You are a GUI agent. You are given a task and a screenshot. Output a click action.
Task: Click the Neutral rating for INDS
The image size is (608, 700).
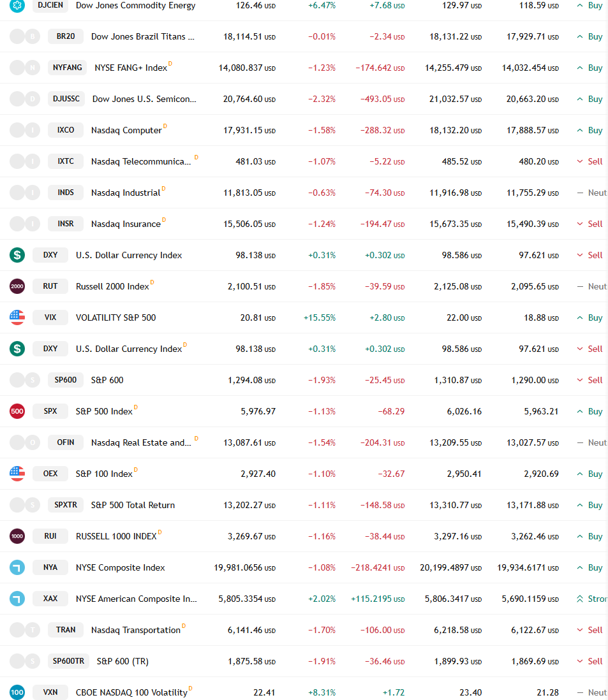pyautogui.click(x=592, y=193)
